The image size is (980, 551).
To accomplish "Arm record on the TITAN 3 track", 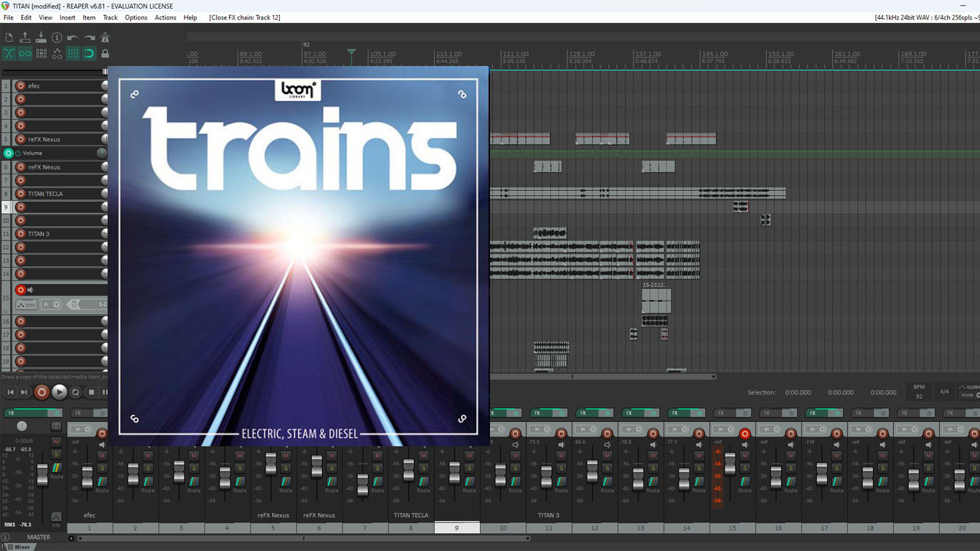I will click(21, 234).
